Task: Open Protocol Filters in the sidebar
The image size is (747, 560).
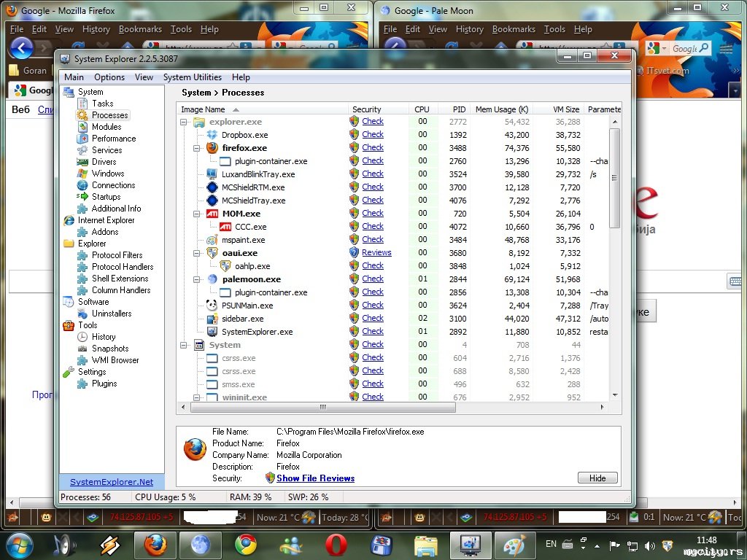Action: (117, 255)
